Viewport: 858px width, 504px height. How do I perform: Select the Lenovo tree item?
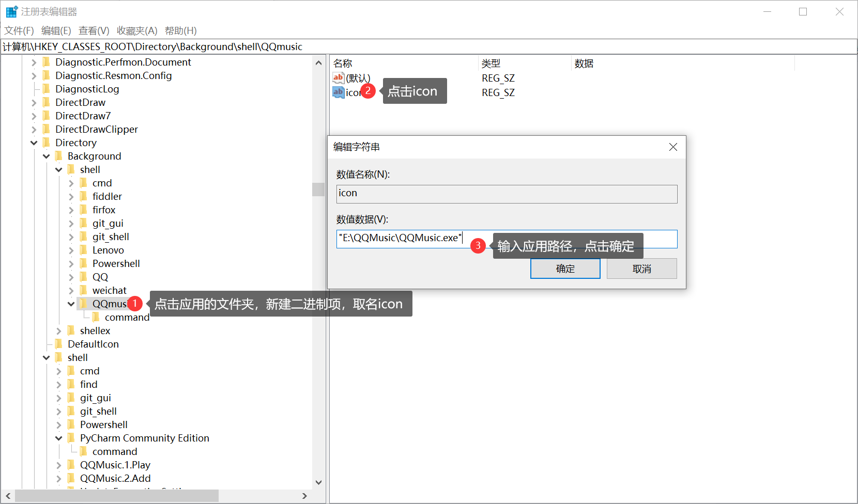click(x=108, y=250)
